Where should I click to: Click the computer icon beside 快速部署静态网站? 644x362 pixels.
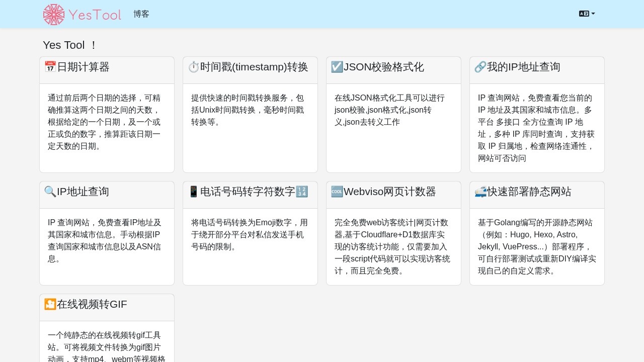(480, 191)
